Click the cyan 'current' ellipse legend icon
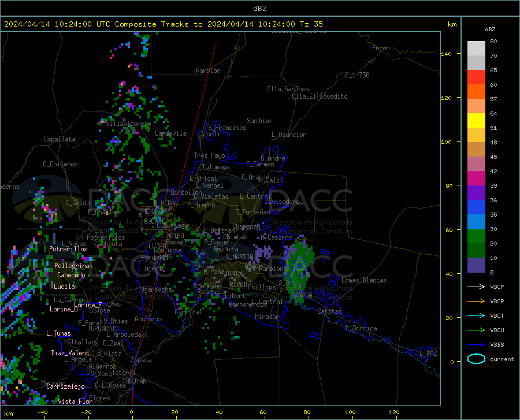 tap(476, 359)
